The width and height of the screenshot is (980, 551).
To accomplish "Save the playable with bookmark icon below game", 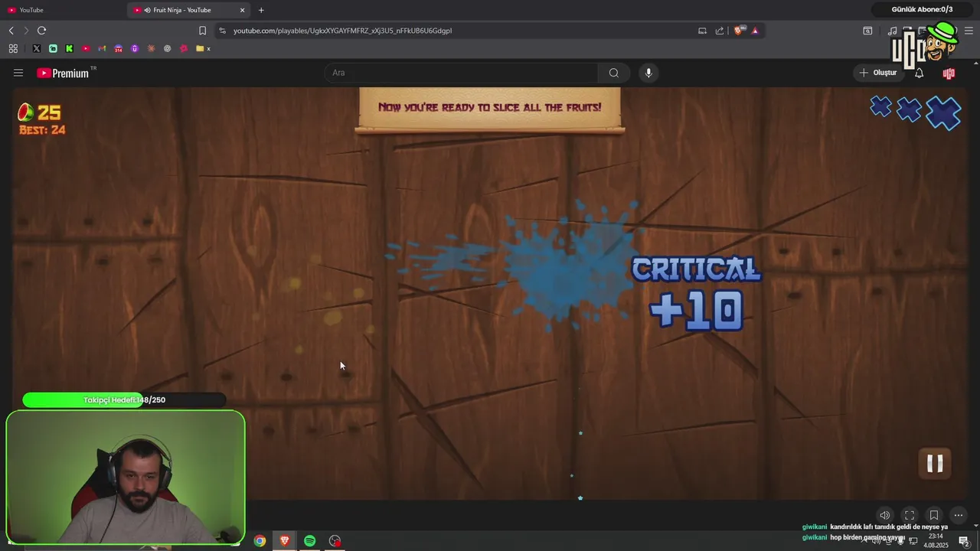I will [933, 515].
